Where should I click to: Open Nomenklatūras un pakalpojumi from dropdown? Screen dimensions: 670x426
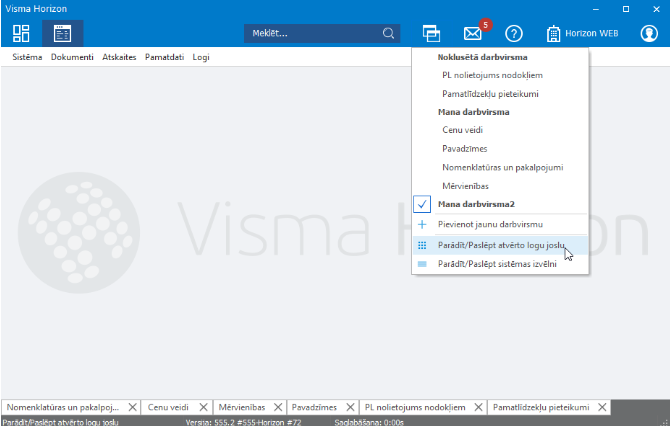click(502, 167)
